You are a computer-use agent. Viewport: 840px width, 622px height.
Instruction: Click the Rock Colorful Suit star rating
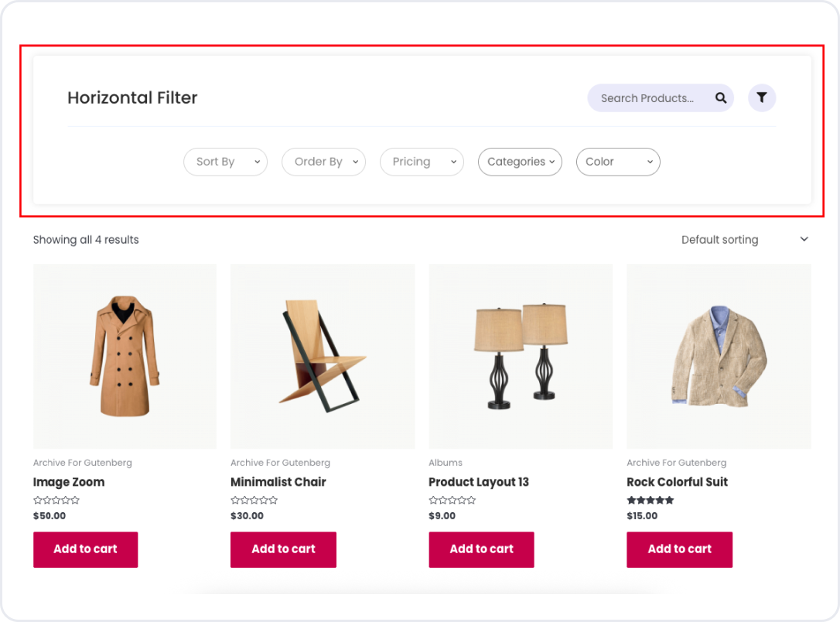pyautogui.click(x=650, y=501)
